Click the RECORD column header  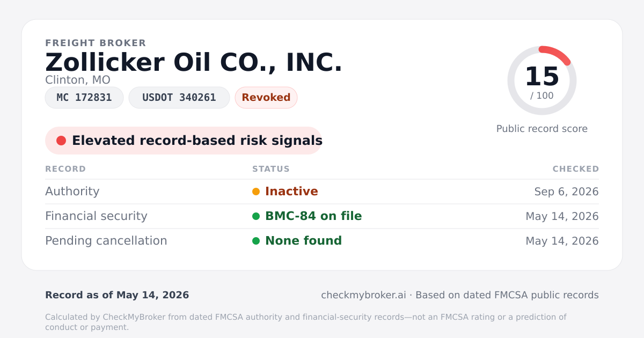[65, 169]
